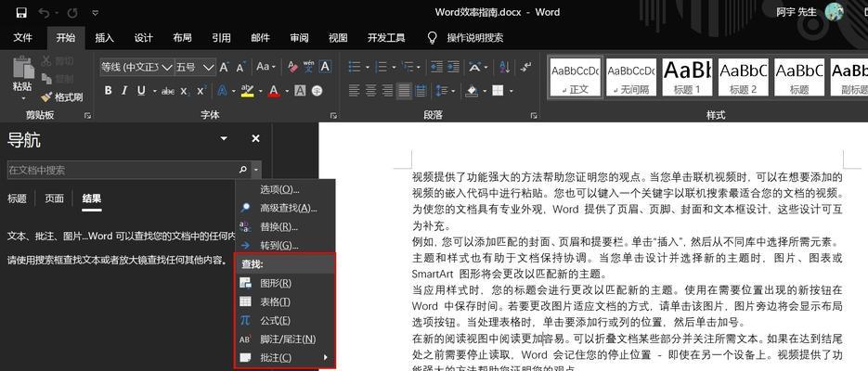This screenshot has width=868, height=371.
Task: Apply superscript formatting x²
Action: (201, 91)
